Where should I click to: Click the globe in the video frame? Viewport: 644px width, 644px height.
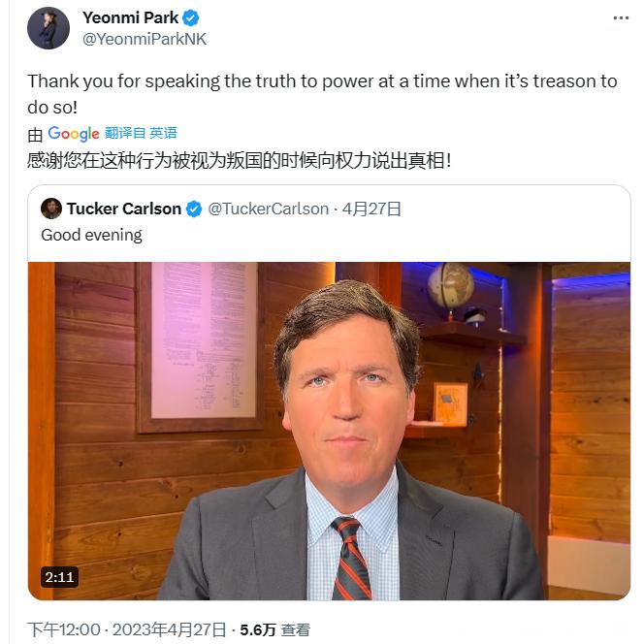pos(451,287)
